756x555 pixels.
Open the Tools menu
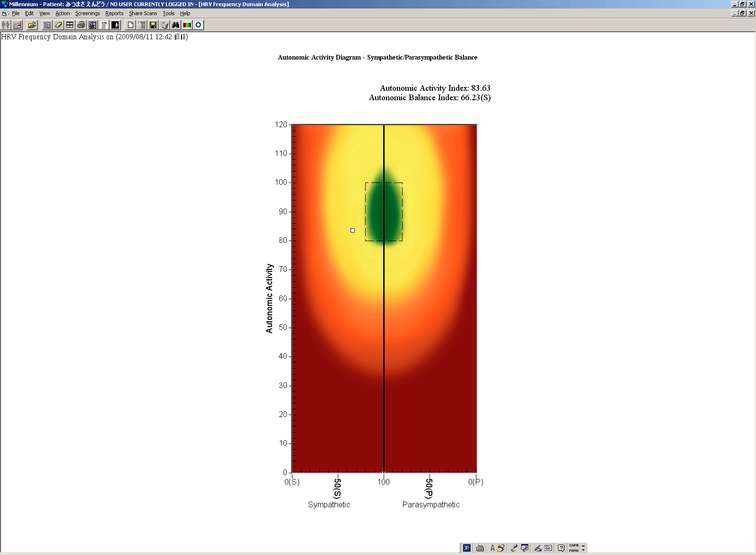click(x=169, y=13)
